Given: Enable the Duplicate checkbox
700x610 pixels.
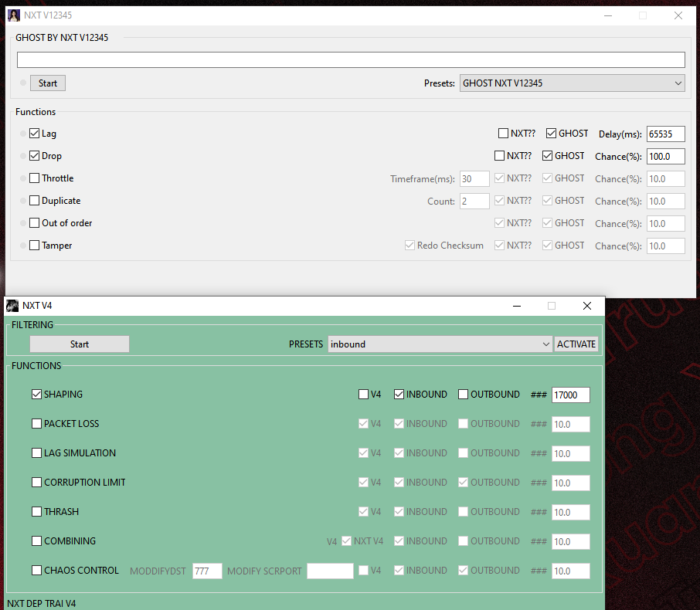Looking at the screenshot, I should coord(34,200).
